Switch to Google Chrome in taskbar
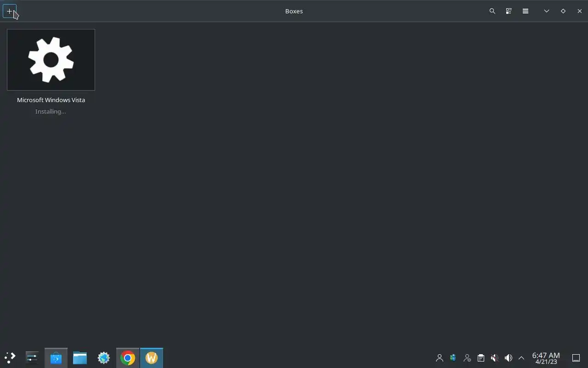The height and width of the screenshot is (368, 588). click(128, 358)
